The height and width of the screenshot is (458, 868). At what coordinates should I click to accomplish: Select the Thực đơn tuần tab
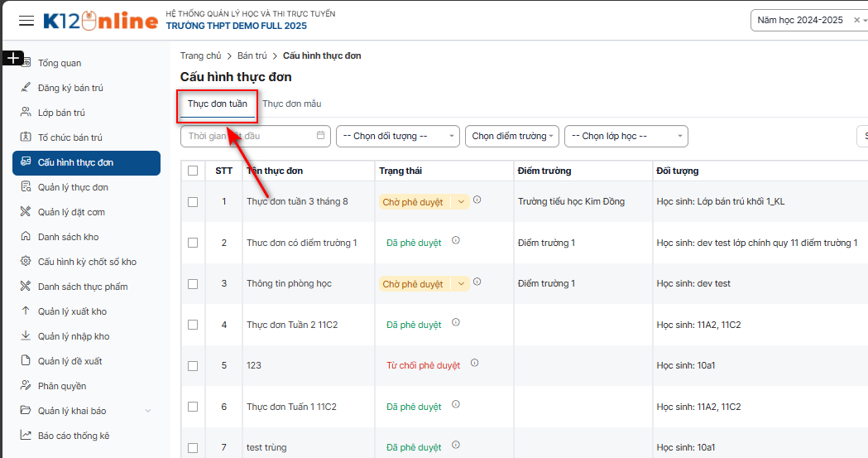click(217, 104)
